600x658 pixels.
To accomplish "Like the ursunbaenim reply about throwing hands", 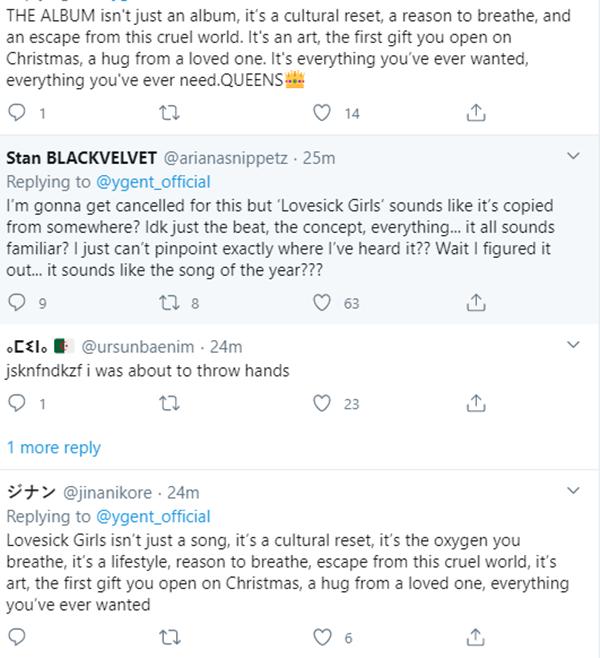I will 322,403.
